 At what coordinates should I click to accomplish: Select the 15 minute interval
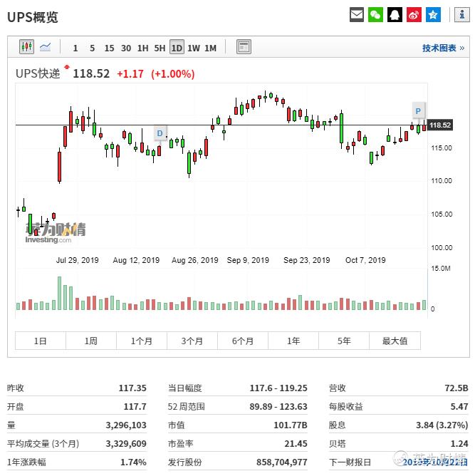(x=109, y=48)
